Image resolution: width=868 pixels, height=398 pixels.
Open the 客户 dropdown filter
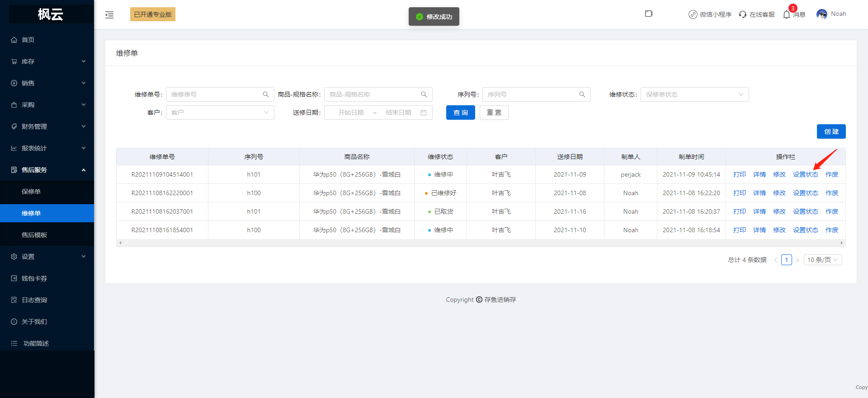pos(220,112)
